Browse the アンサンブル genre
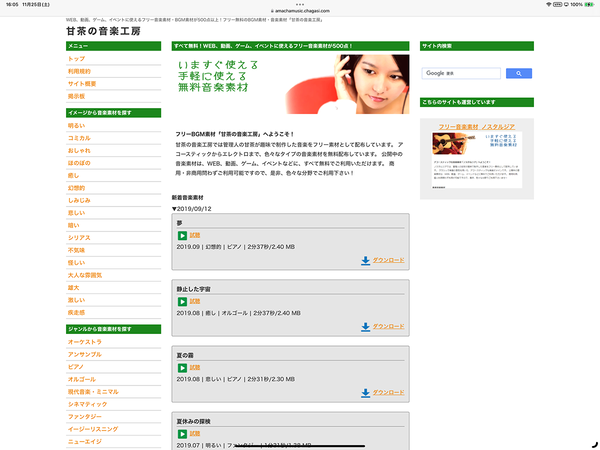Viewport: 600px width, 450px height. click(85, 355)
